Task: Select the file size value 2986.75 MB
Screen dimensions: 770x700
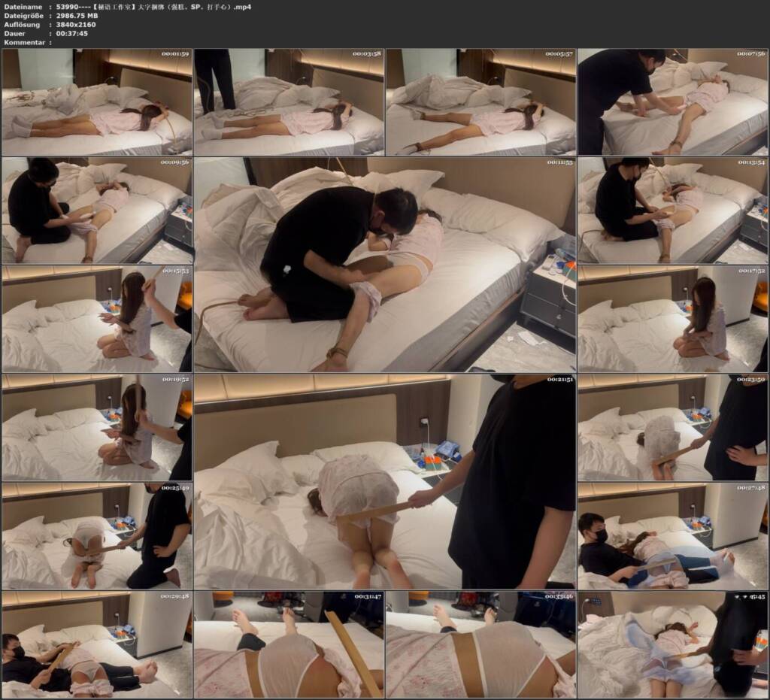Action: [77, 16]
